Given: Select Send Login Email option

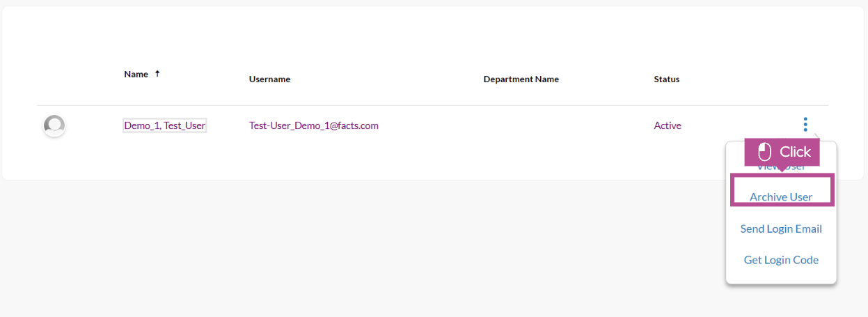Looking at the screenshot, I should click(x=781, y=229).
